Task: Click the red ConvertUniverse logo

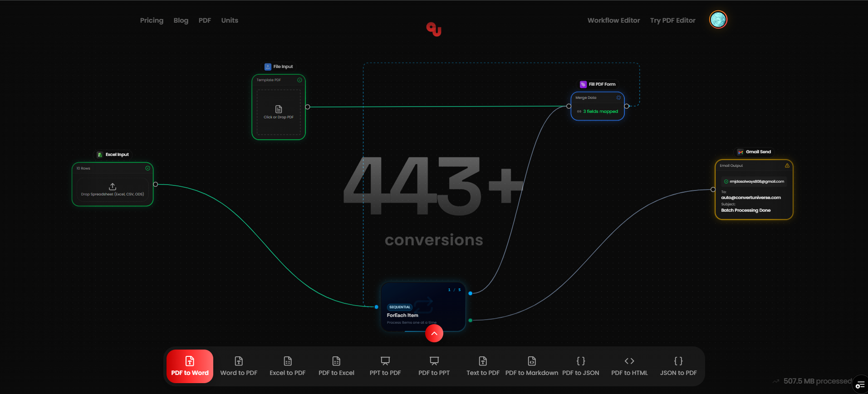Action: [x=434, y=29]
